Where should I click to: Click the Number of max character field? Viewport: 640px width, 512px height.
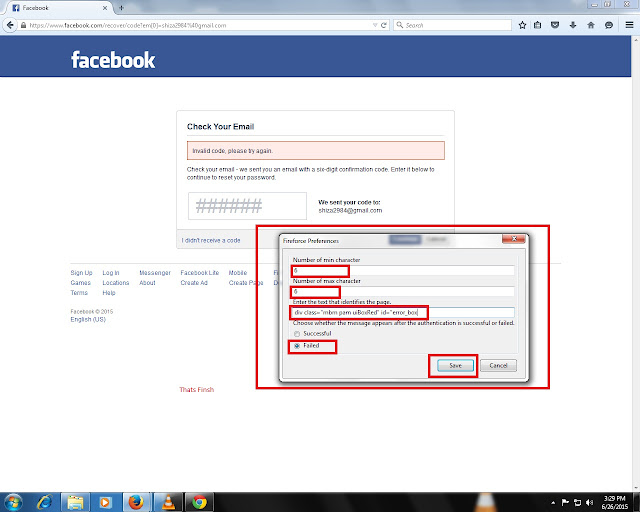403,292
